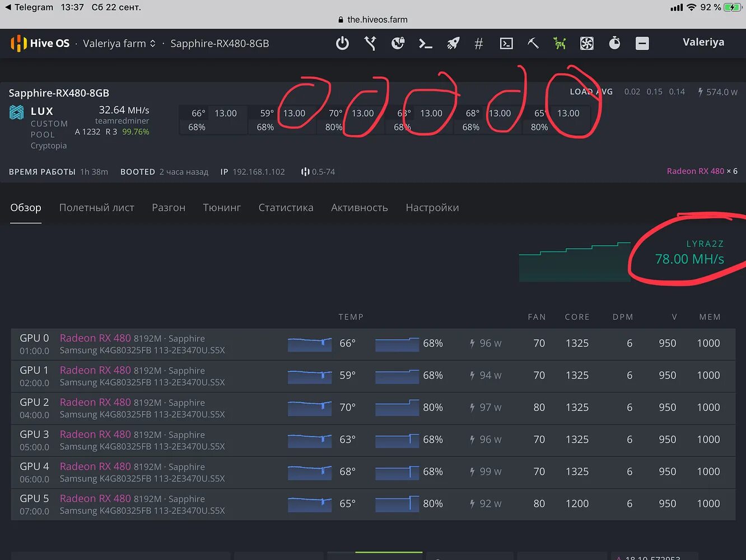Click the Cryptopia pool name
This screenshot has height=560, width=746.
[x=49, y=146]
